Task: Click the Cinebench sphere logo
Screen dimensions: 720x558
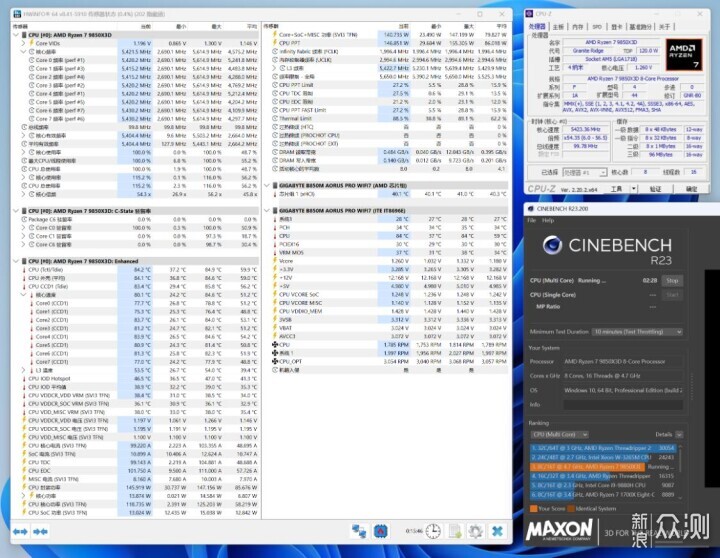Action: 552,245
